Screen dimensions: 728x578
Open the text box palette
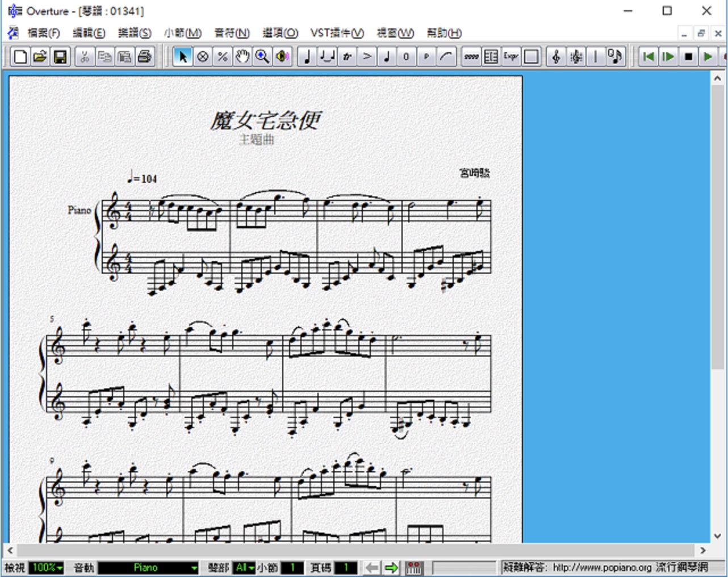pos(491,57)
